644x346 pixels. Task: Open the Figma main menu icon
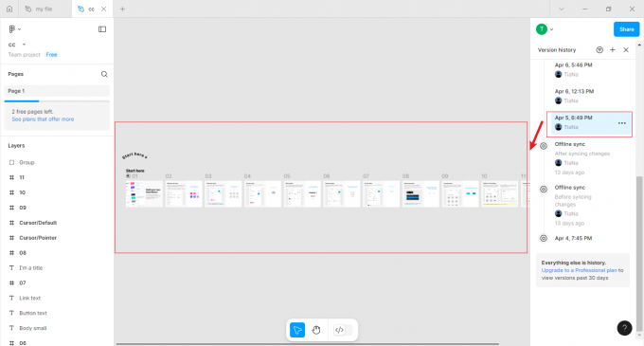[14, 29]
